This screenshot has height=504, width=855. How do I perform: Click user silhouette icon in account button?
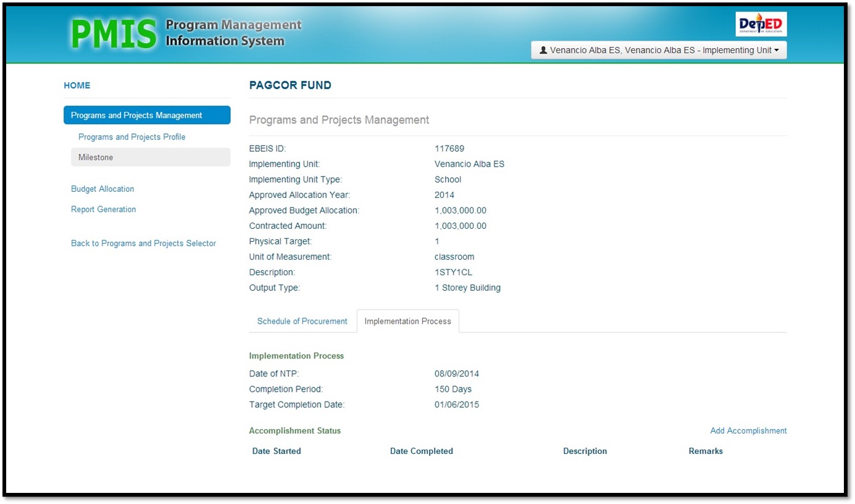click(543, 50)
